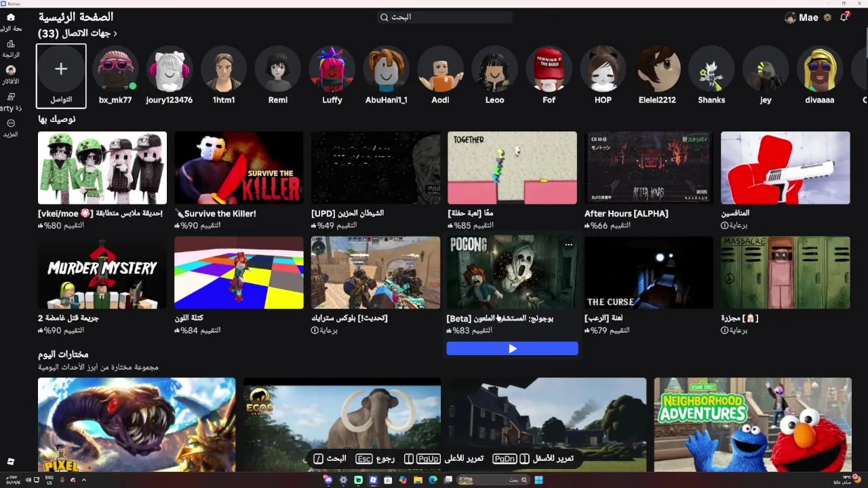
Task: Click the blue play button under Pocong
Action: pyautogui.click(x=512, y=348)
